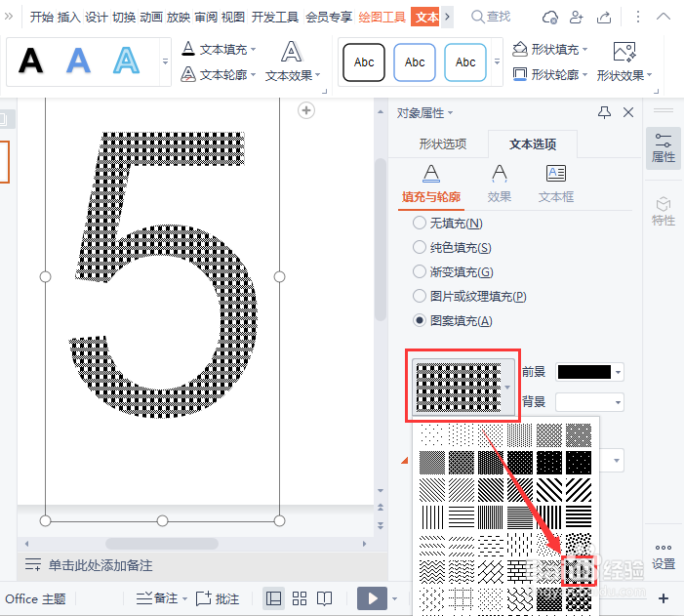Pin the Object Properties panel
This screenshot has height=616, width=684.
pos(604,112)
